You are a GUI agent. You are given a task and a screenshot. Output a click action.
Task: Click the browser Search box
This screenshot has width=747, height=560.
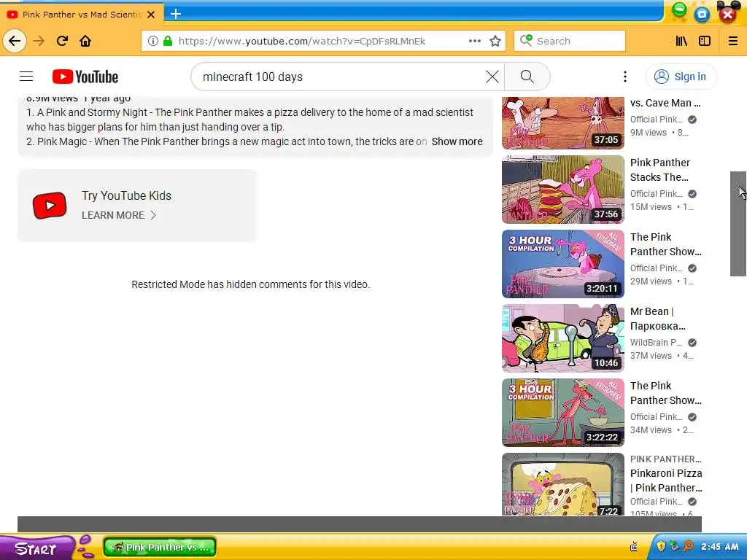(x=570, y=41)
